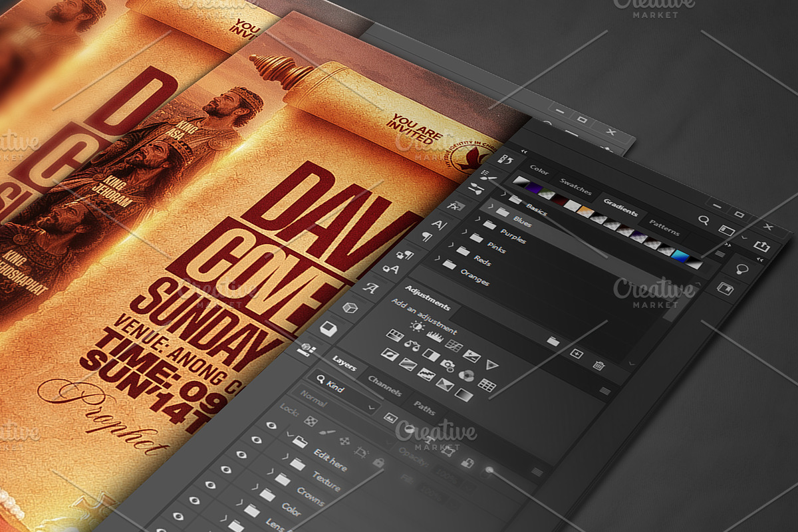The height and width of the screenshot is (532, 798).
Task: Add a Channel Mixer adjustment
Action: (x=466, y=375)
